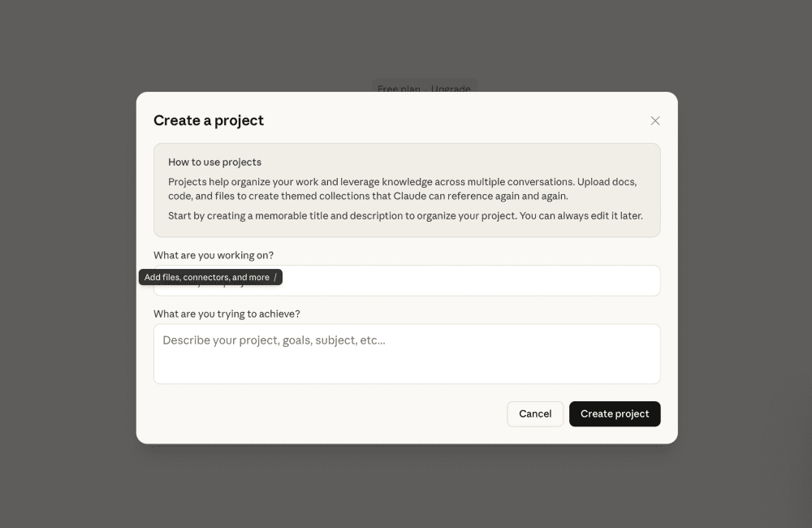Click the Free plan label

pyautogui.click(x=399, y=89)
